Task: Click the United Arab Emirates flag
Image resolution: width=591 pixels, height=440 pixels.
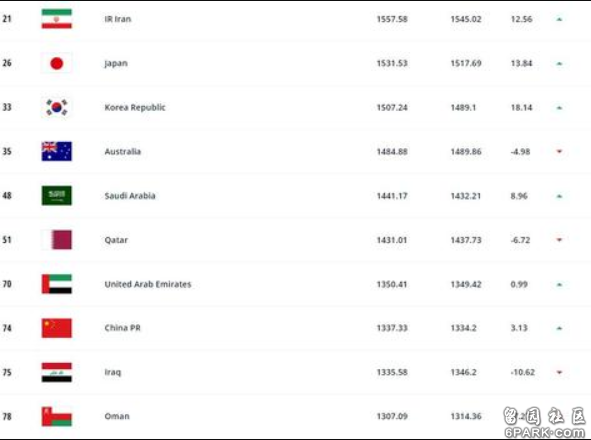Action: (57, 284)
